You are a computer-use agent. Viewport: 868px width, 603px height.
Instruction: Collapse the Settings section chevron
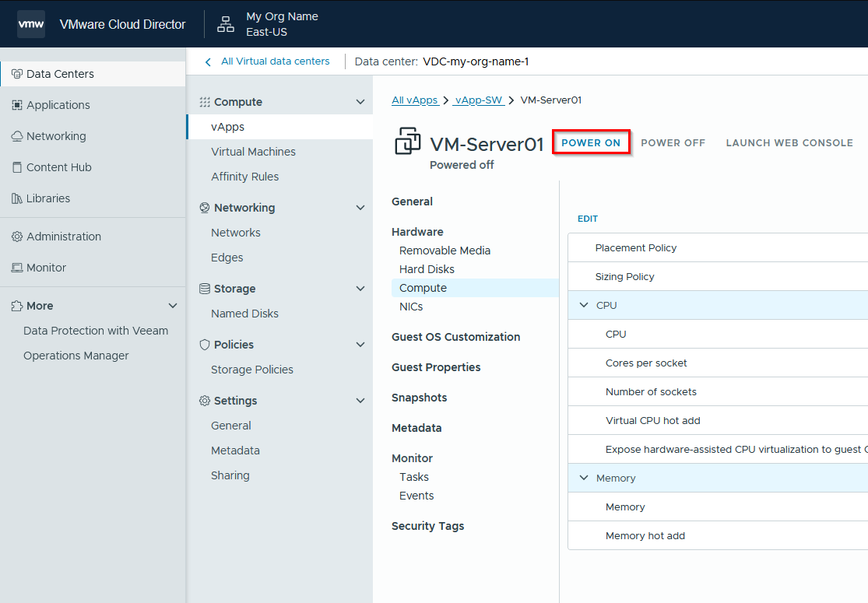pyautogui.click(x=360, y=401)
